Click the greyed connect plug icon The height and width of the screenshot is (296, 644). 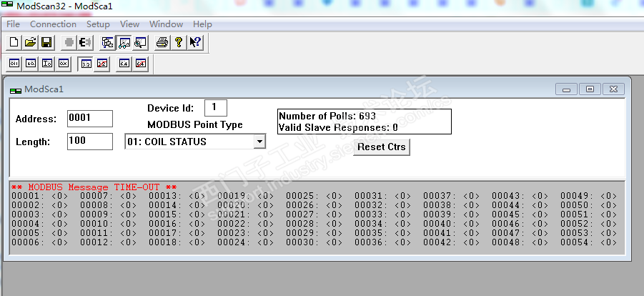69,42
